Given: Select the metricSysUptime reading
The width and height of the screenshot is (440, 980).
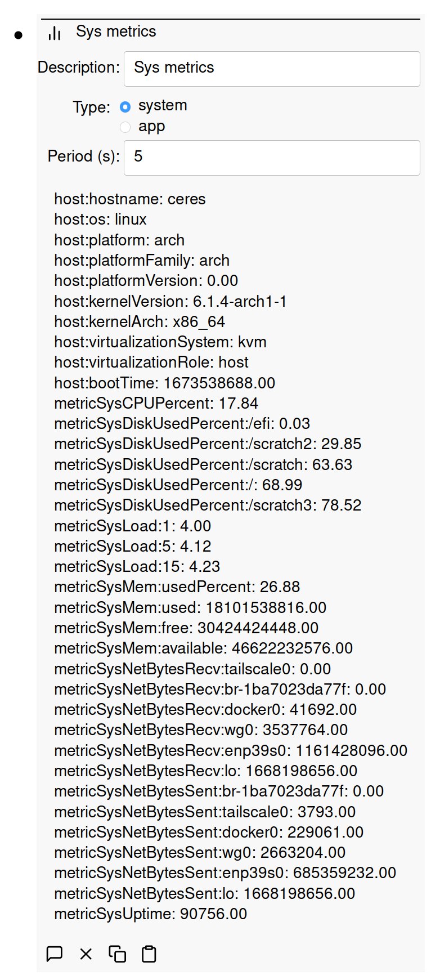Looking at the screenshot, I should tap(150, 914).
